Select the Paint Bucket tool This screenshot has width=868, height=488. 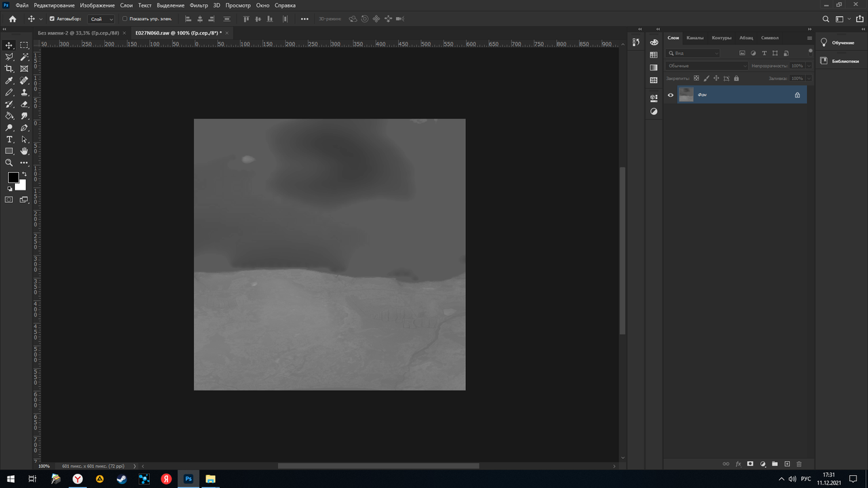(x=9, y=116)
